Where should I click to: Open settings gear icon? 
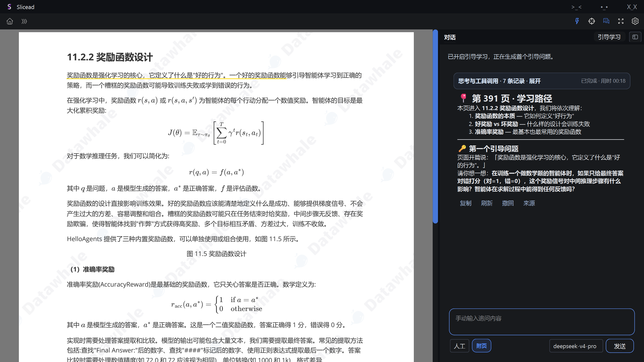pyautogui.click(x=635, y=21)
